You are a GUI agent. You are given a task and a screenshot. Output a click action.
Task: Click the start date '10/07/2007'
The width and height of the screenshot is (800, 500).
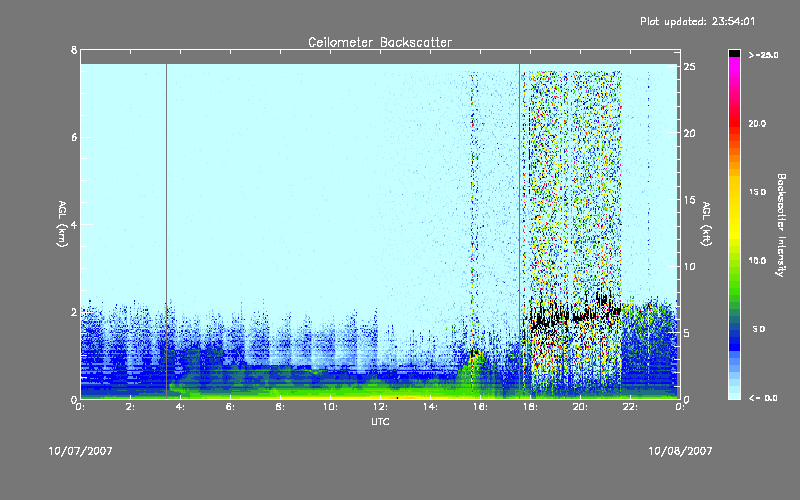coord(81,451)
